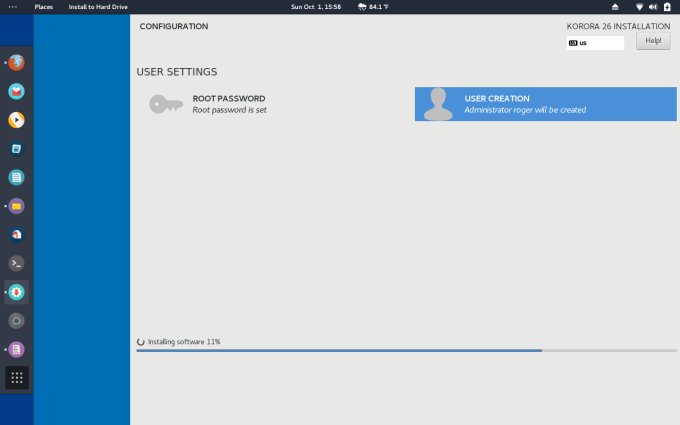Open the purple document viewer dock icon
The width and height of the screenshot is (680, 425).
point(16,350)
